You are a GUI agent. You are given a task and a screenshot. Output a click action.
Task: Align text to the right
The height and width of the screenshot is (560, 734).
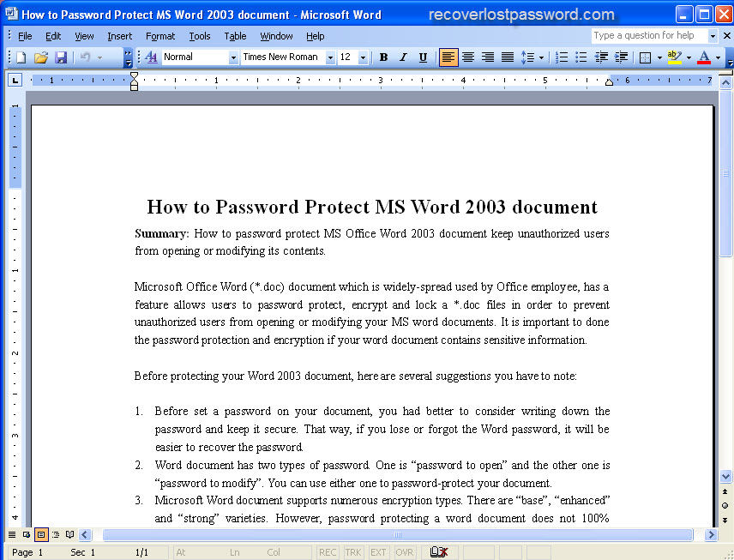pos(487,57)
